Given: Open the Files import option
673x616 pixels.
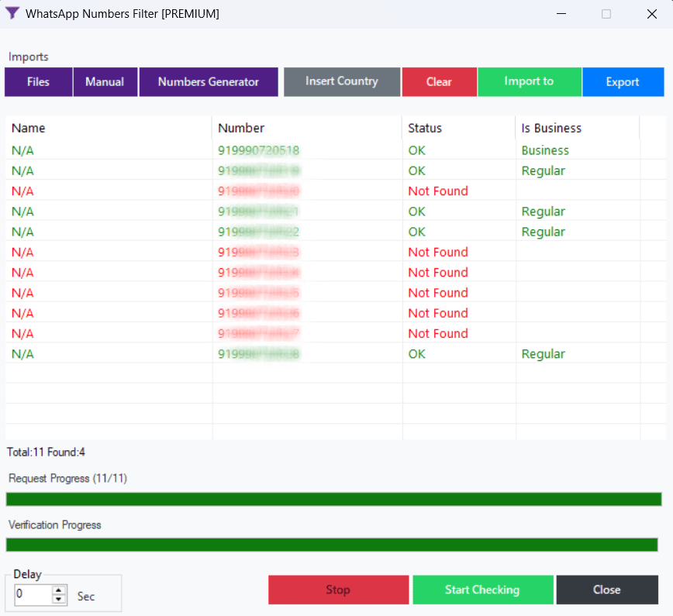Looking at the screenshot, I should click(x=39, y=82).
